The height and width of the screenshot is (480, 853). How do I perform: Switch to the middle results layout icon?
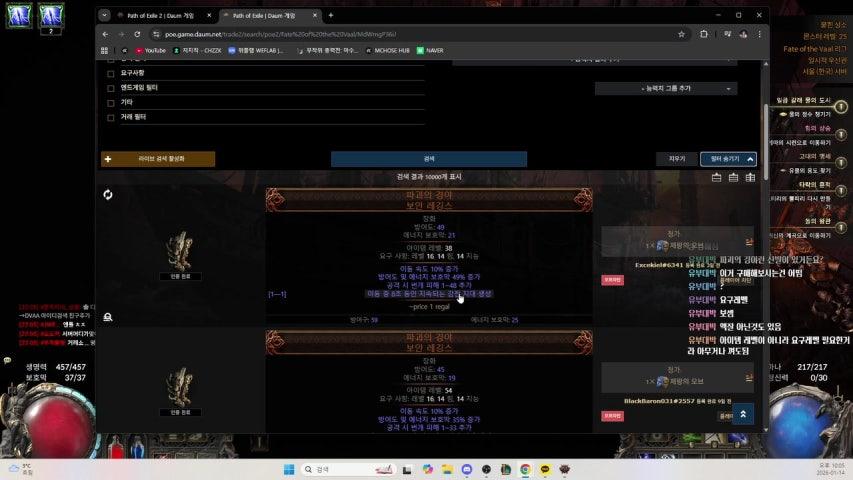tap(733, 177)
